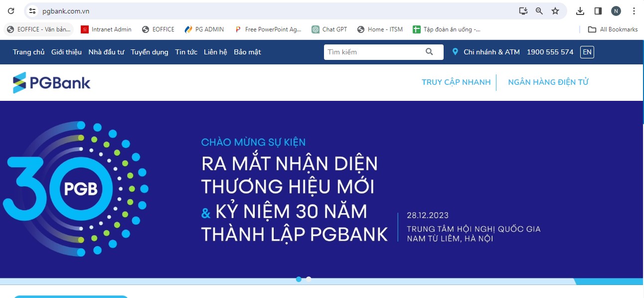Open Home - ITSM bookmark
644x298 pixels.
(x=380, y=29)
